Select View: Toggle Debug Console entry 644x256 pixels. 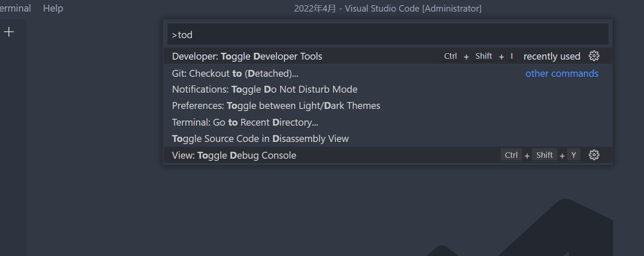pos(234,155)
